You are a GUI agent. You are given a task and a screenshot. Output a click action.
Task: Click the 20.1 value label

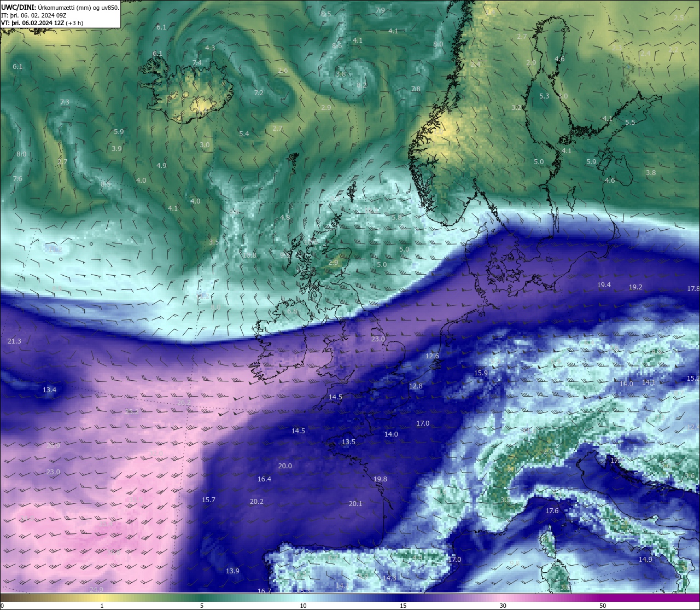tap(355, 504)
